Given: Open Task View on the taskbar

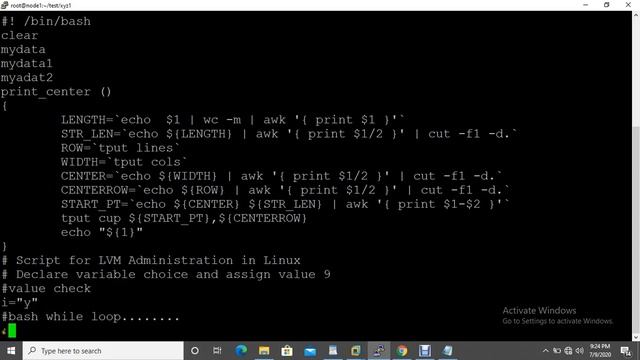Looking at the screenshot, I should click(x=217, y=351).
